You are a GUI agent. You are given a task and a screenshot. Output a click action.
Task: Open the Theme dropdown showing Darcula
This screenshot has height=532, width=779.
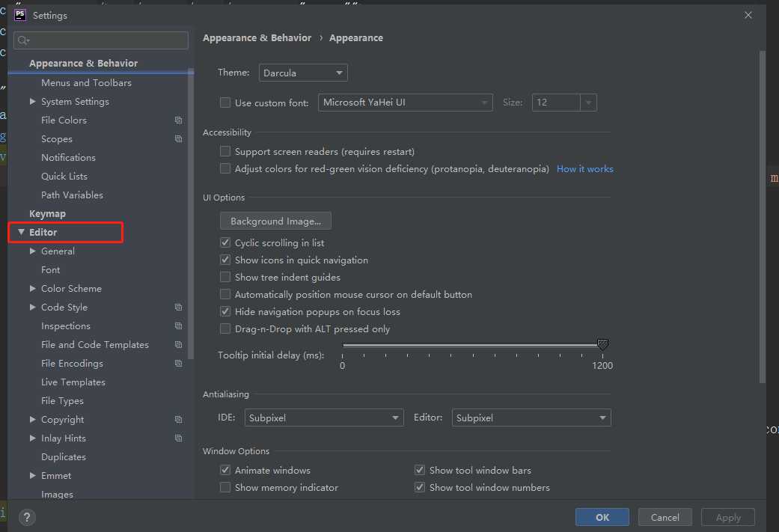click(303, 73)
